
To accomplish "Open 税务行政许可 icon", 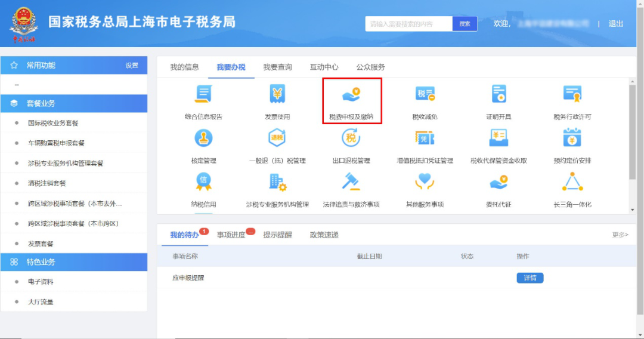I will (x=572, y=94).
